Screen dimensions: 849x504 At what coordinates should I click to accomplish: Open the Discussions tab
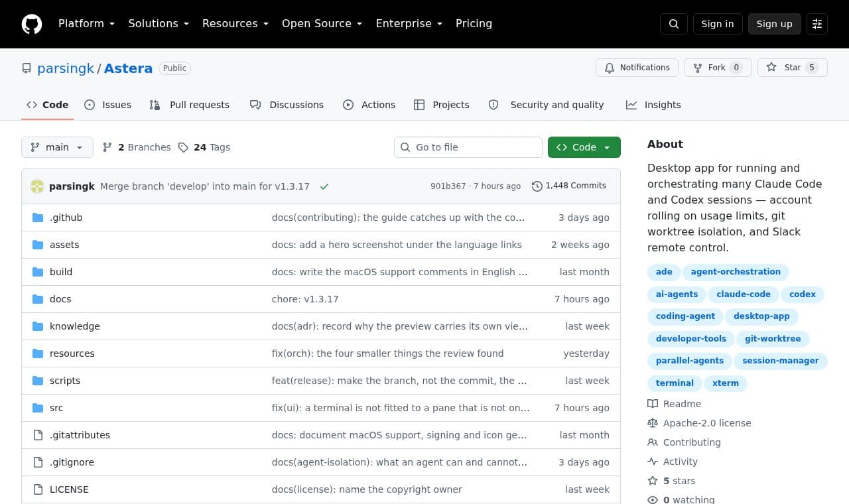click(287, 105)
